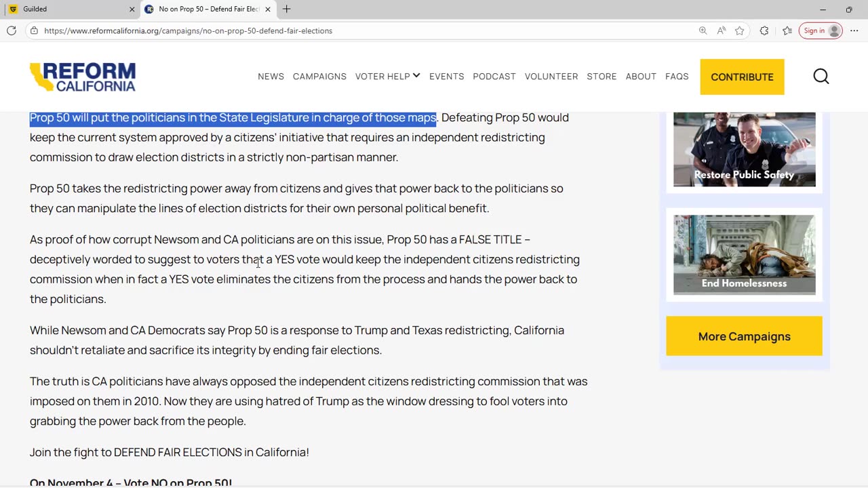The height and width of the screenshot is (488, 868).
Task: Go to the Campaigns page
Action: click(319, 77)
